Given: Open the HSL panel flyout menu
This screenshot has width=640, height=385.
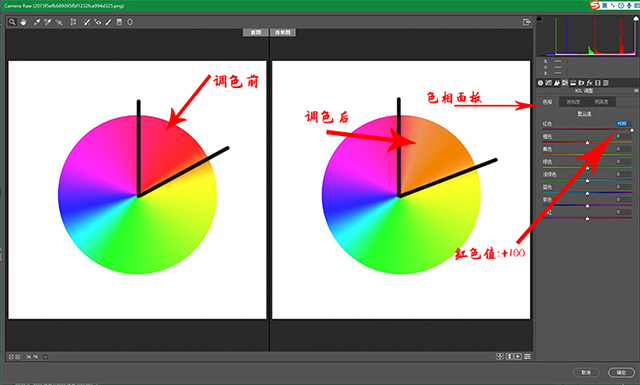Looking at the screenshot, I should (x=636, y=91).
